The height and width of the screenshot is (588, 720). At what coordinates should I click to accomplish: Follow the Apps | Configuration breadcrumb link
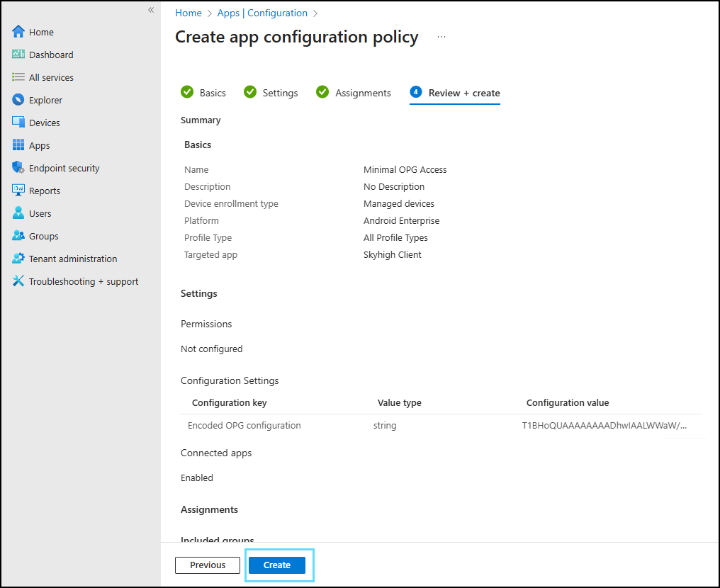coord(262,13)
